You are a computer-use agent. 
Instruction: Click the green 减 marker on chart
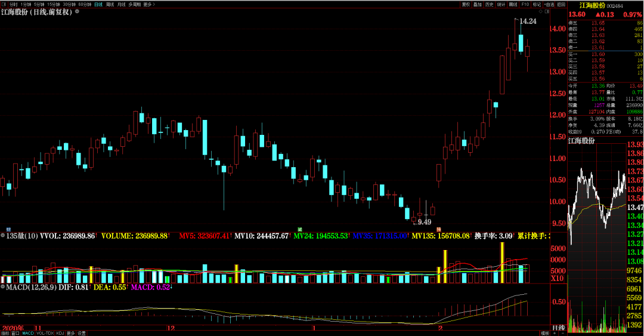tap(300, 230)
